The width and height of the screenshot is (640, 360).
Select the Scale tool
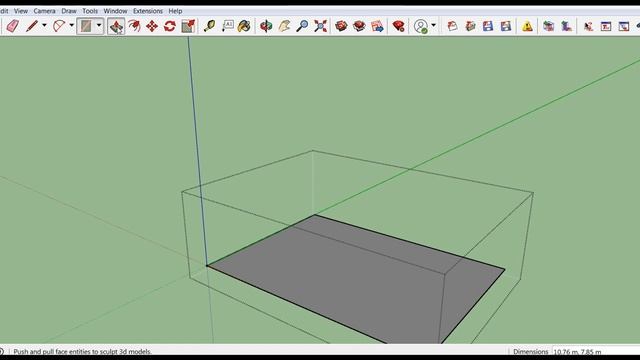(x=188, y=26)
